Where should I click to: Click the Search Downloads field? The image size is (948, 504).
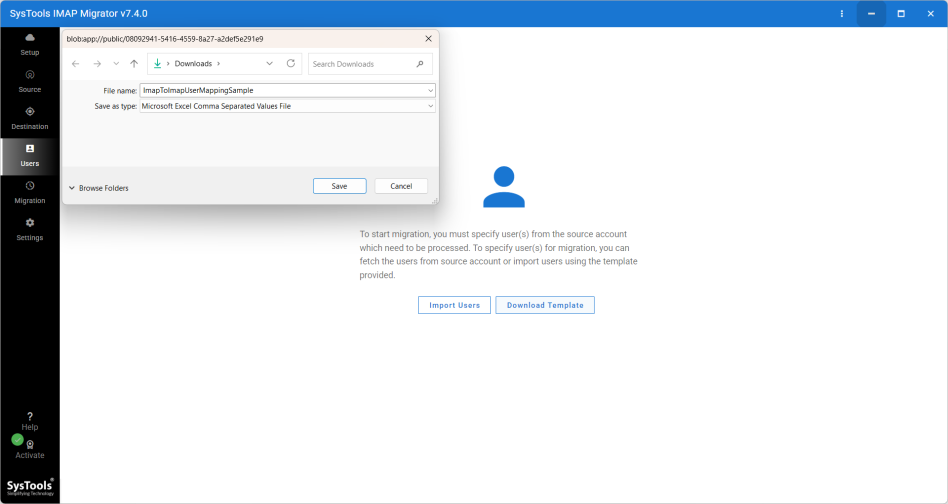[362, 64]
